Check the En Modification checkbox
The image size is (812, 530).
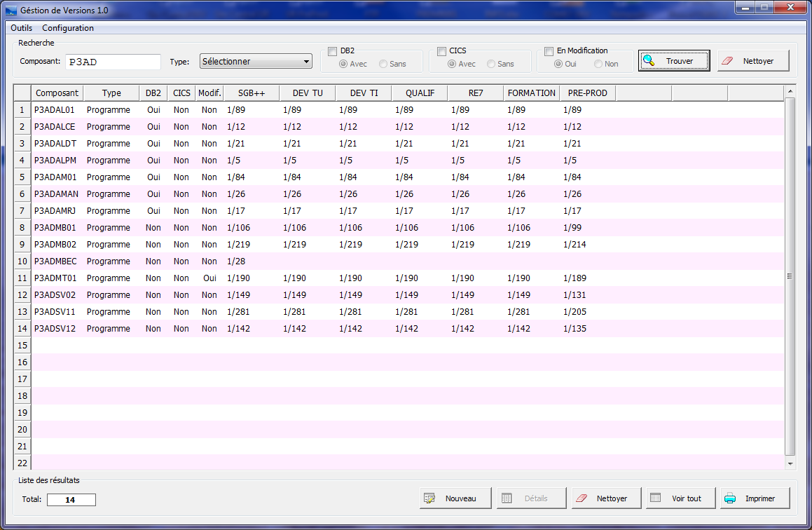tap(549, 51)
